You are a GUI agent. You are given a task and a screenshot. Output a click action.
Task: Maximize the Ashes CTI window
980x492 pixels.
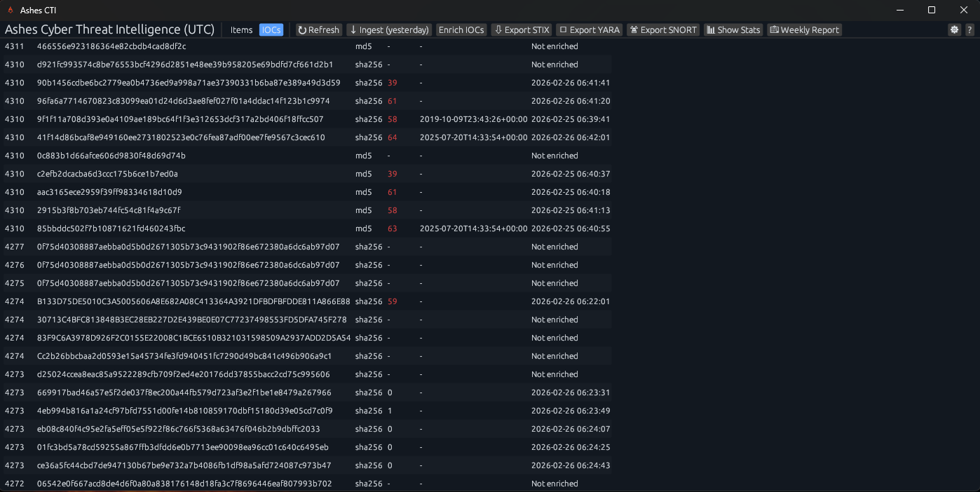932,10
